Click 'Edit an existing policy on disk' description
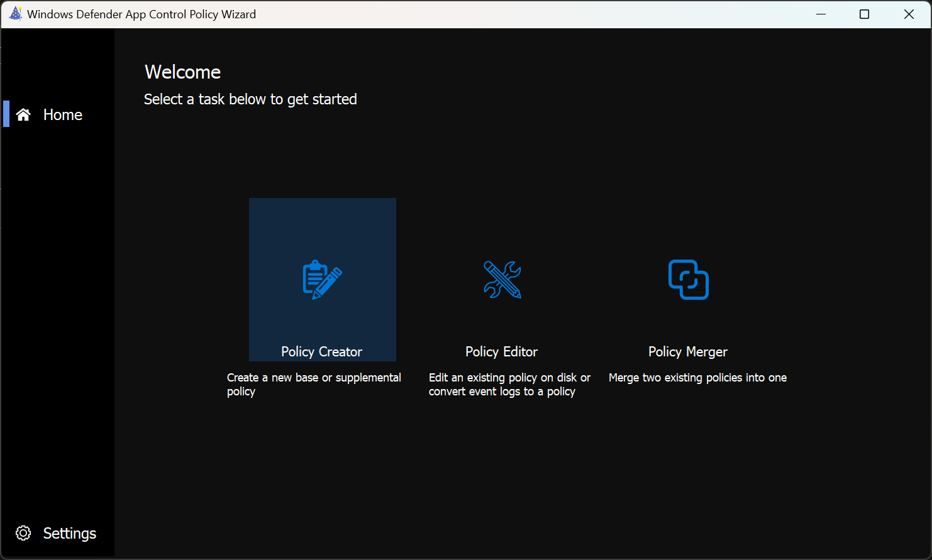The image size is (932, 560). click(x=509, y=384)
